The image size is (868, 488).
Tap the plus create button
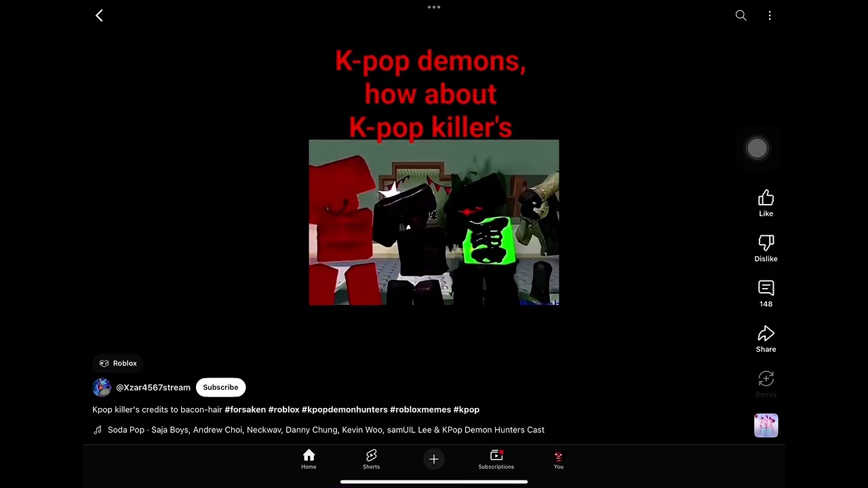click(x=434, y=459)
